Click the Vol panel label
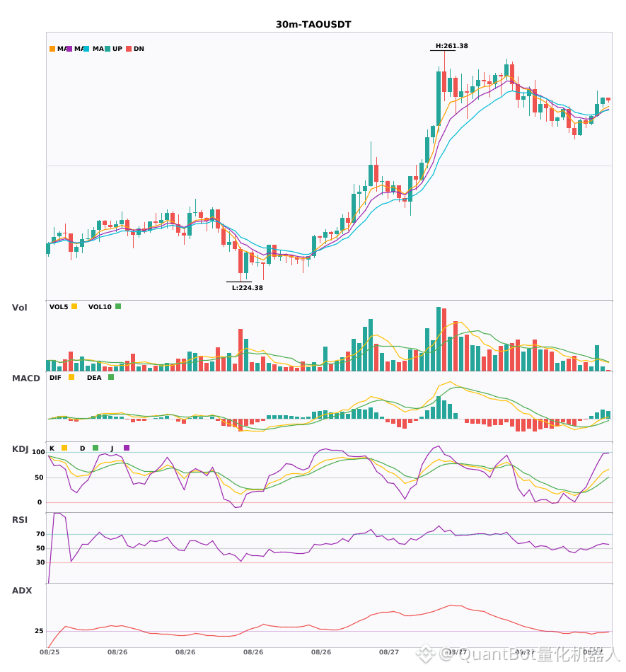Image resolution: width=626 pixels, height=672 pixels. (x=19, y=308)
